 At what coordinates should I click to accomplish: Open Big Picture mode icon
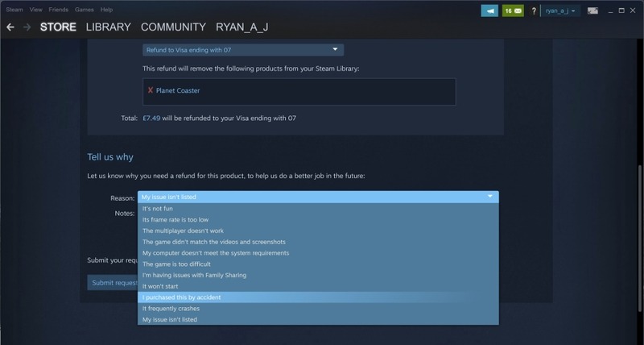coord(592,10)
